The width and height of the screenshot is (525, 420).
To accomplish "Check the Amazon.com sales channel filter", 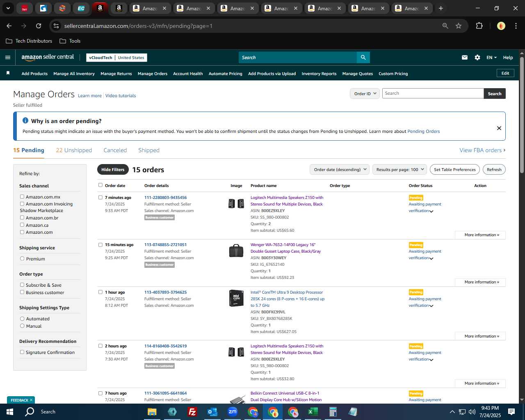I will pyautogui.click(x=22, y=232).
